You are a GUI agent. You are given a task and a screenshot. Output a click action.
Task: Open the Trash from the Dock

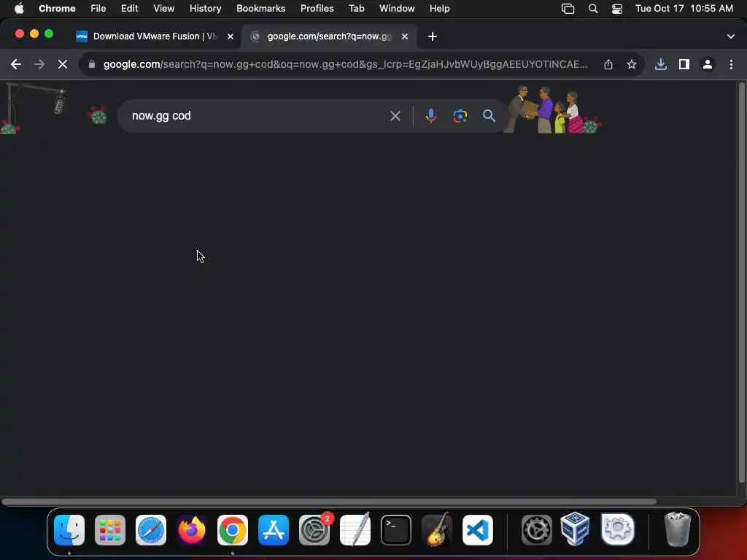(678, 529)
